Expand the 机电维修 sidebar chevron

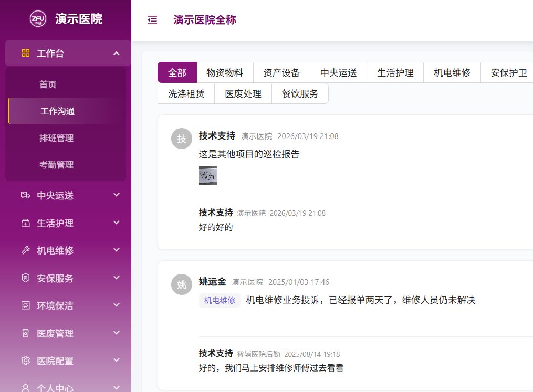click(117, 250)
